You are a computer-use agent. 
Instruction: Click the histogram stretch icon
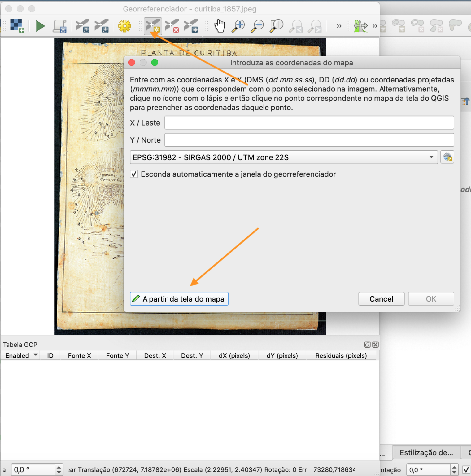click(361, 26)
